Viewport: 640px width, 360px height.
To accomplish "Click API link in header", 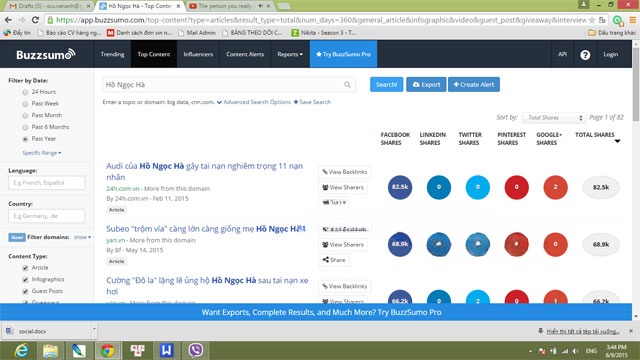I will pos(562,54).
